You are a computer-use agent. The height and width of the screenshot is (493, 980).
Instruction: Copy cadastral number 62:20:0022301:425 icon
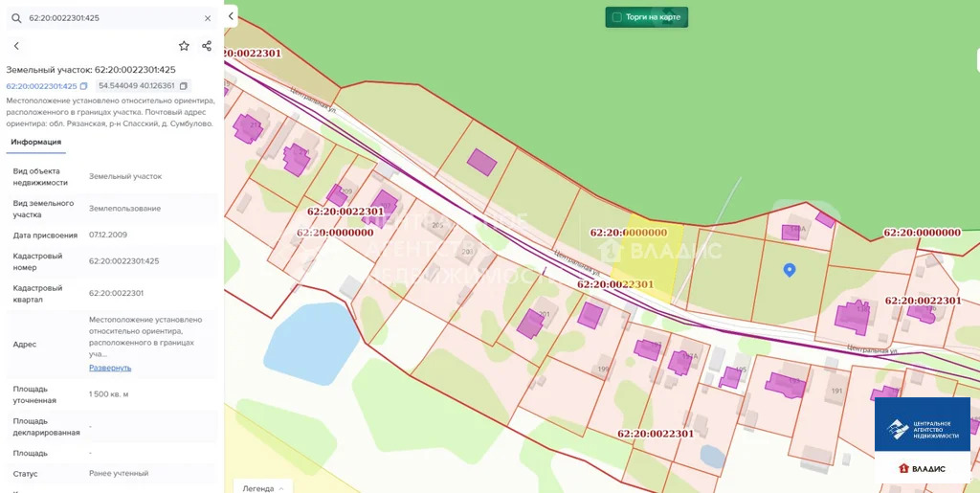(84, 86)
